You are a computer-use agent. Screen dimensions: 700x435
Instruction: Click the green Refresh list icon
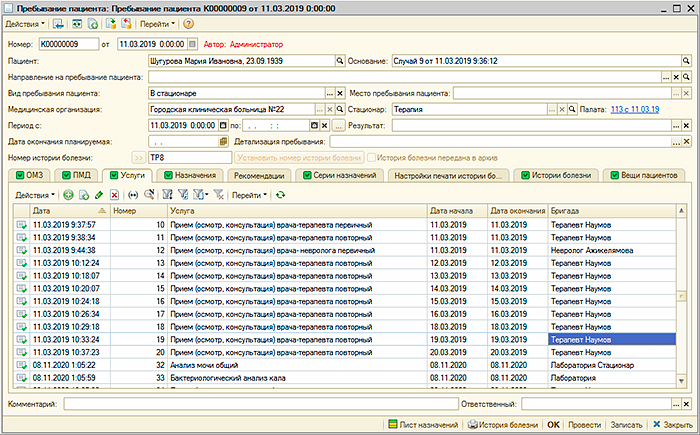tap(280, 194)
